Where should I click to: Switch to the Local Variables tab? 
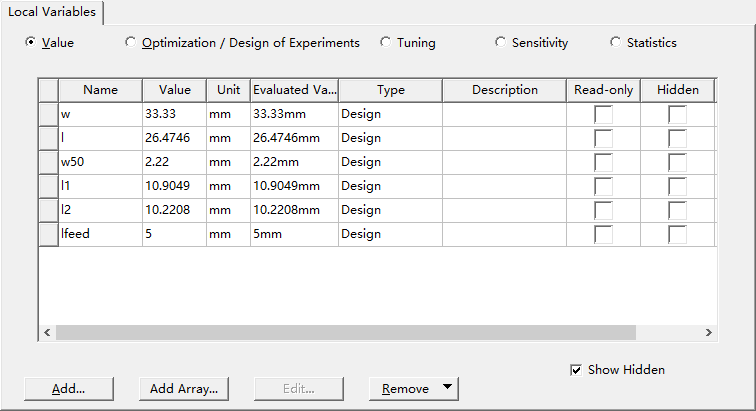click(x=53, y=12)
